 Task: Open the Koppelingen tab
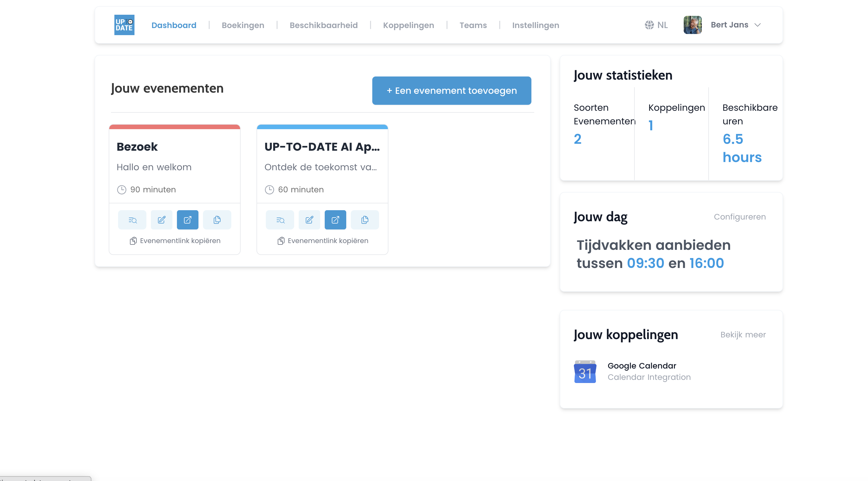(409, 25)
